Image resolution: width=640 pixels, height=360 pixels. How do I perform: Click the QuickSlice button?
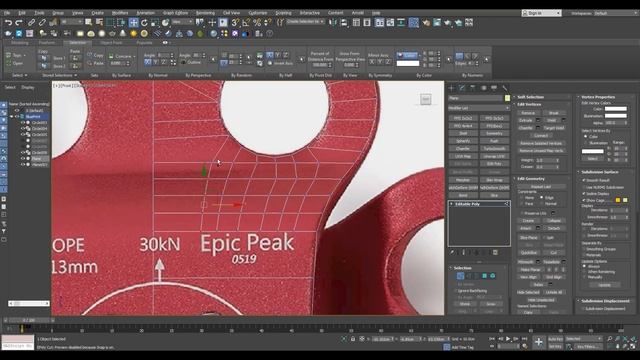pos(529,253)
